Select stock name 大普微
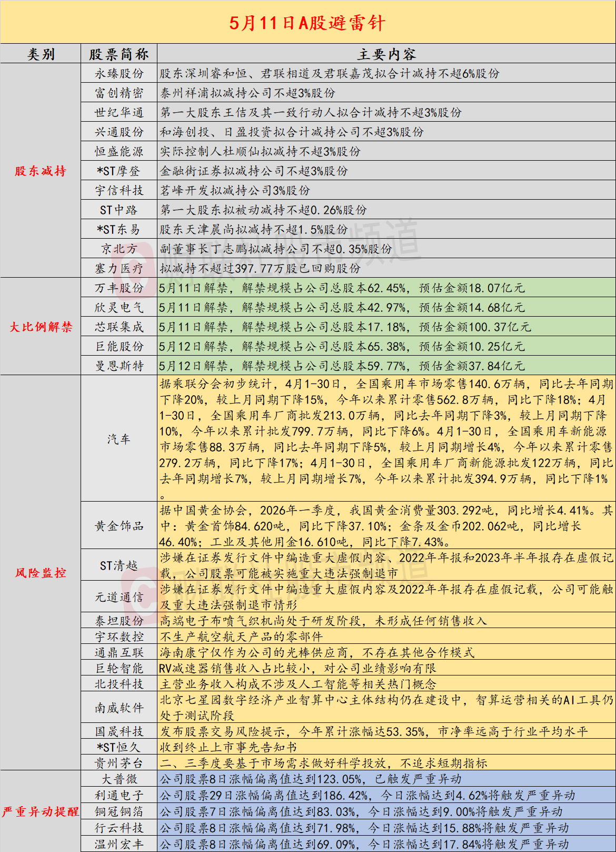 [119, 779]
